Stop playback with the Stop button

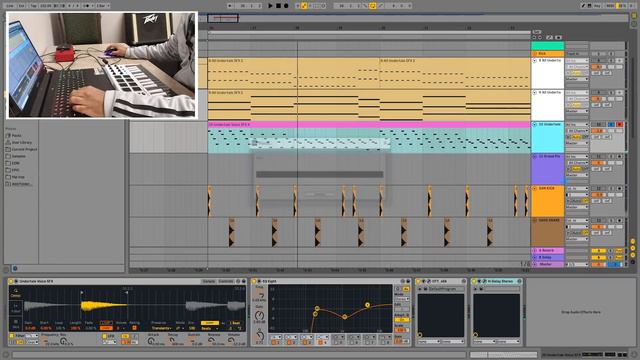click(x=278, y=6)
